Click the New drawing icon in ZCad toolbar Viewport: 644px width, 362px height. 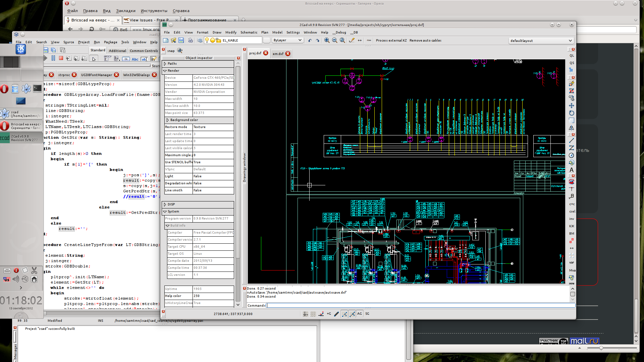point(166,40)
